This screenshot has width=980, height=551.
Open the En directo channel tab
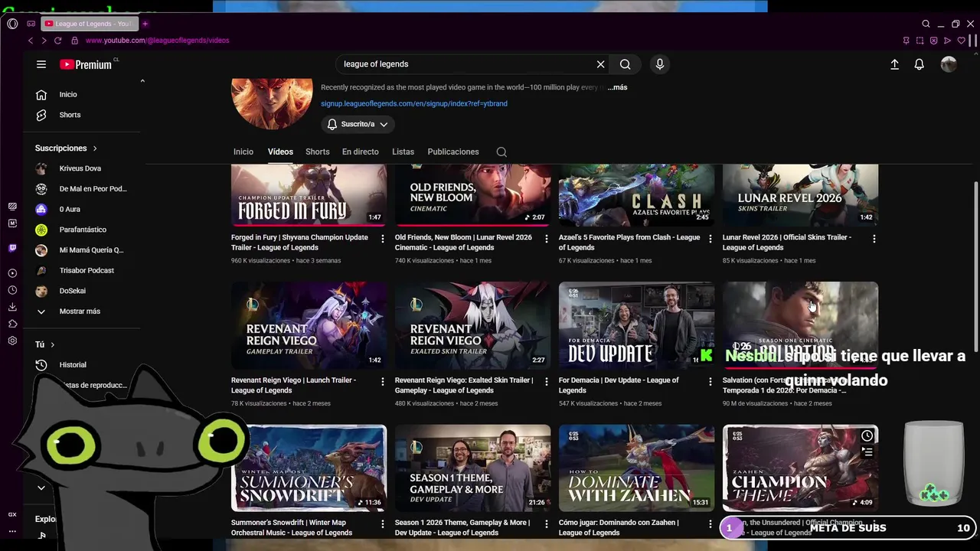pos(361,152)
